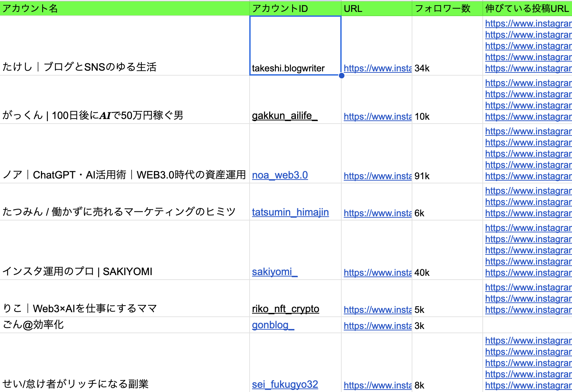Open the sei_fukugyo32 account ID link
Image resolution: width=572 pixels, height=392 pixels.
[x=285, y=384]
